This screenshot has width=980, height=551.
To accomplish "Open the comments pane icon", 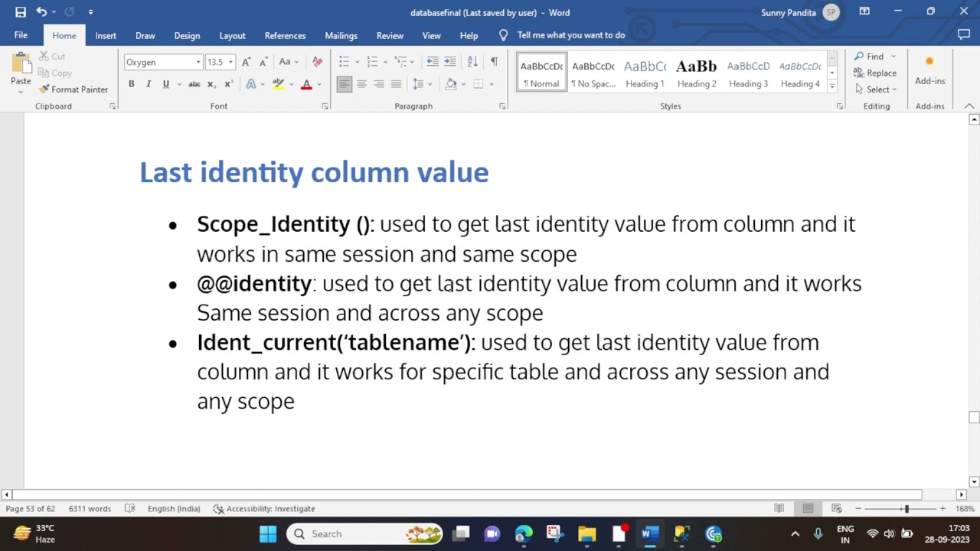I will [964, 35].
